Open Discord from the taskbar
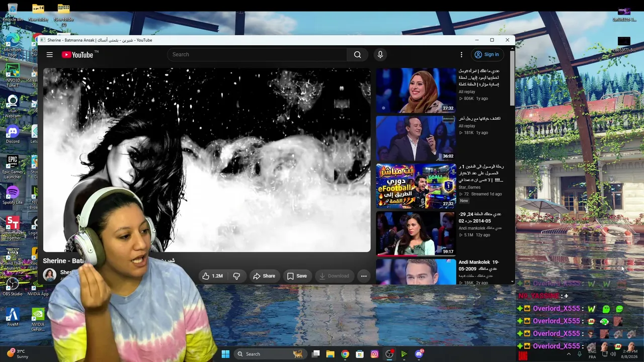 (x=419, y=354)
